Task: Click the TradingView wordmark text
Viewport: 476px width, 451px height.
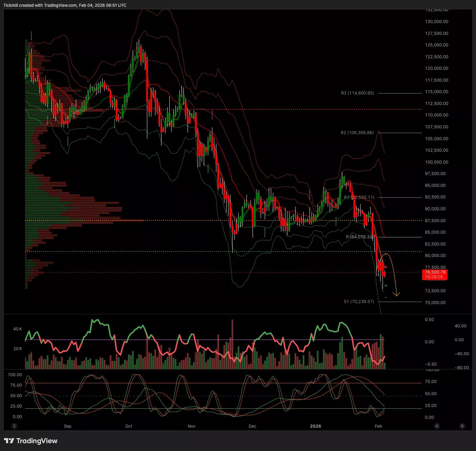Action: tap(37, 441)
